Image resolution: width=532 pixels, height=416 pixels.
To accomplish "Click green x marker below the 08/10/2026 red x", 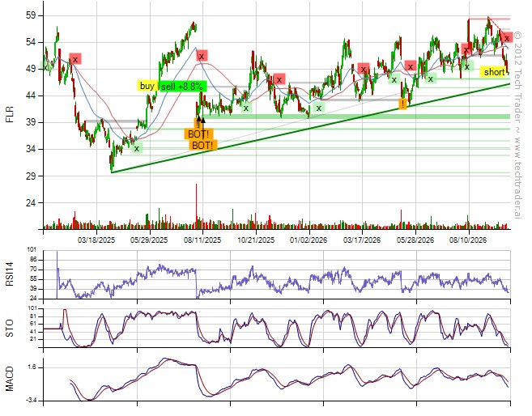I will (x=467, y=66).
